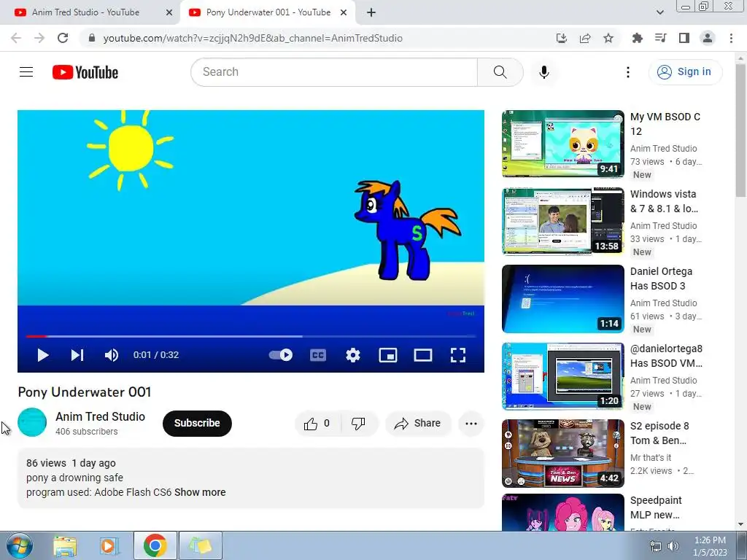Open My VM BSOD C 12 thumbnail
This screenshot has height=560, width=747.
562,144
